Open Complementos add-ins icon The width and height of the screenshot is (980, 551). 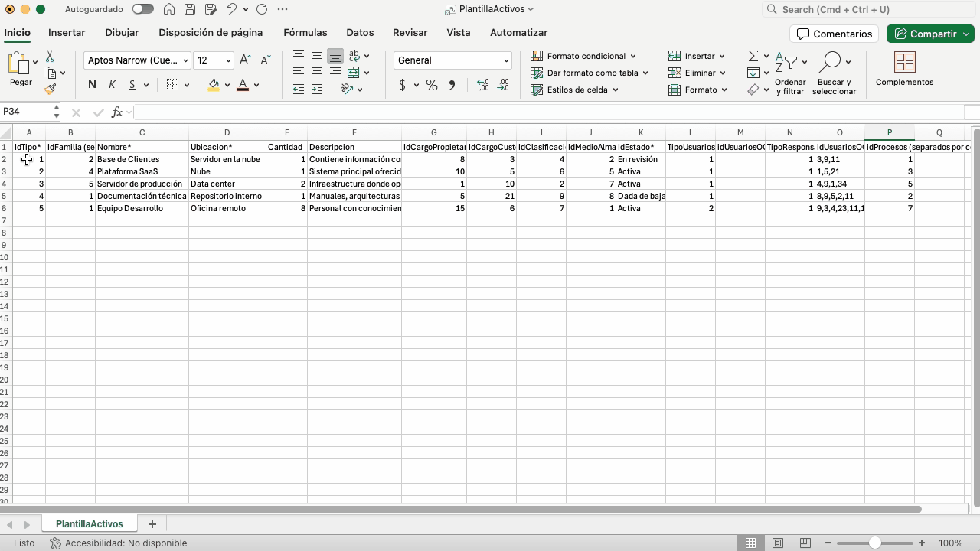pyautogui.click(x=904, y=69)
